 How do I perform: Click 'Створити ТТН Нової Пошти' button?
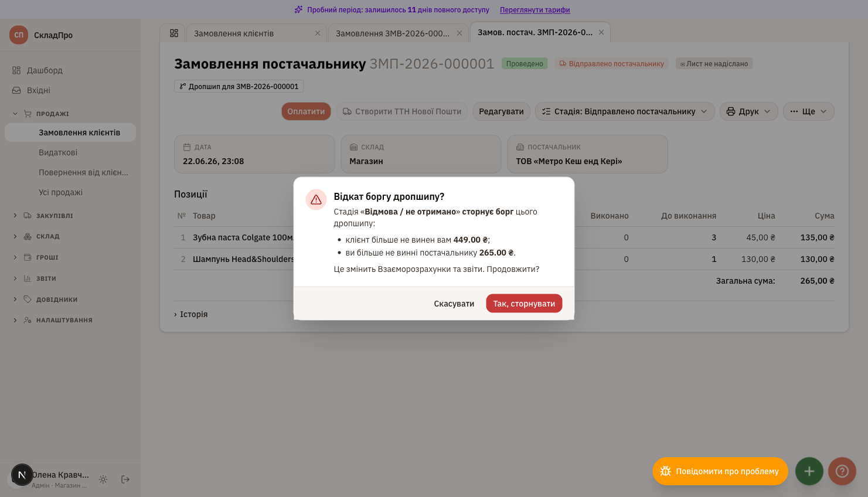(x=402, y=111)
